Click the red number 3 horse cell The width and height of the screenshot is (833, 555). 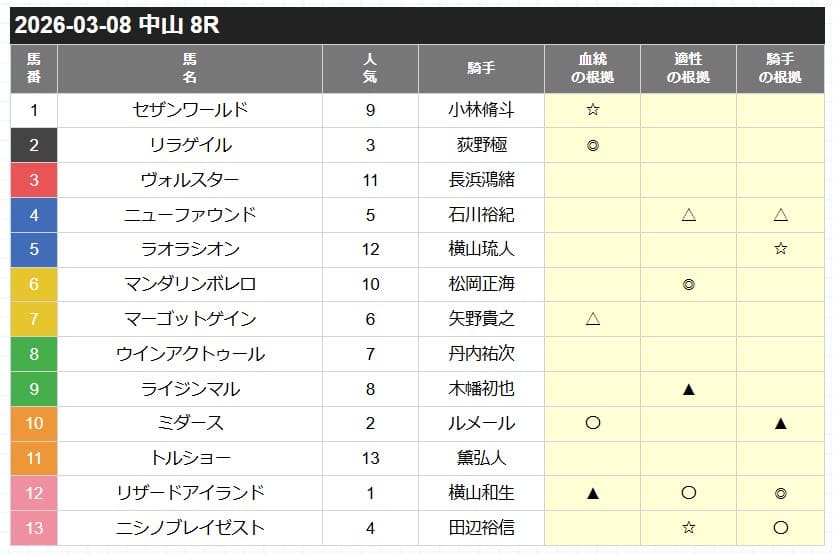[x=34, y=180]
